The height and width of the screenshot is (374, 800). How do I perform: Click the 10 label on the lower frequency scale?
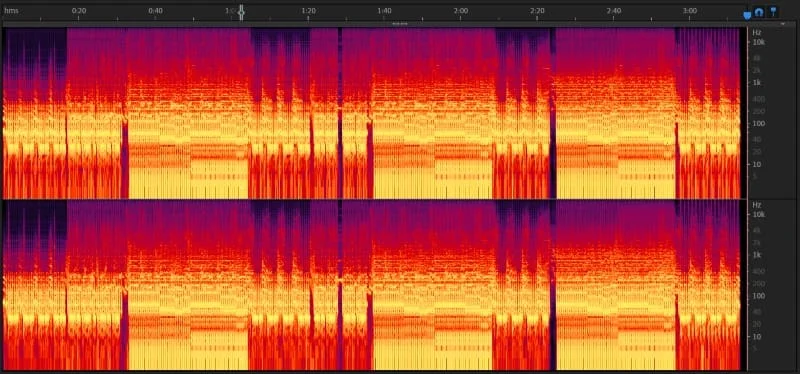pyautogui.click(x=757, y=337)
